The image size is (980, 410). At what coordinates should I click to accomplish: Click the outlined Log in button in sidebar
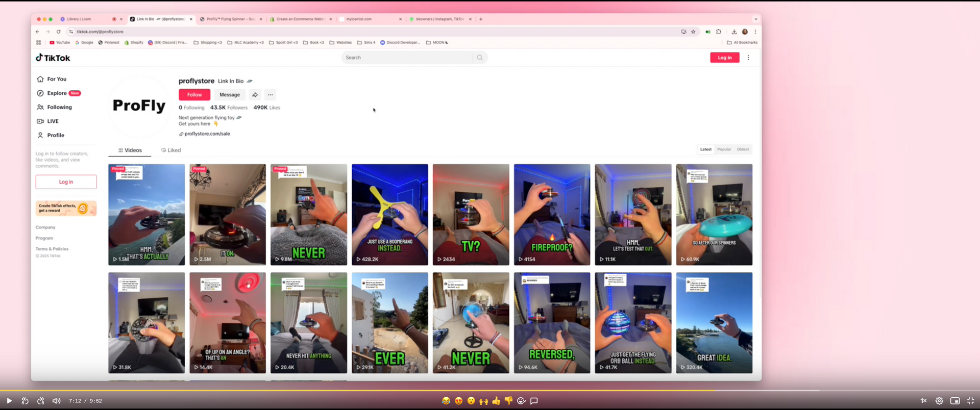[x=66, y=182]
